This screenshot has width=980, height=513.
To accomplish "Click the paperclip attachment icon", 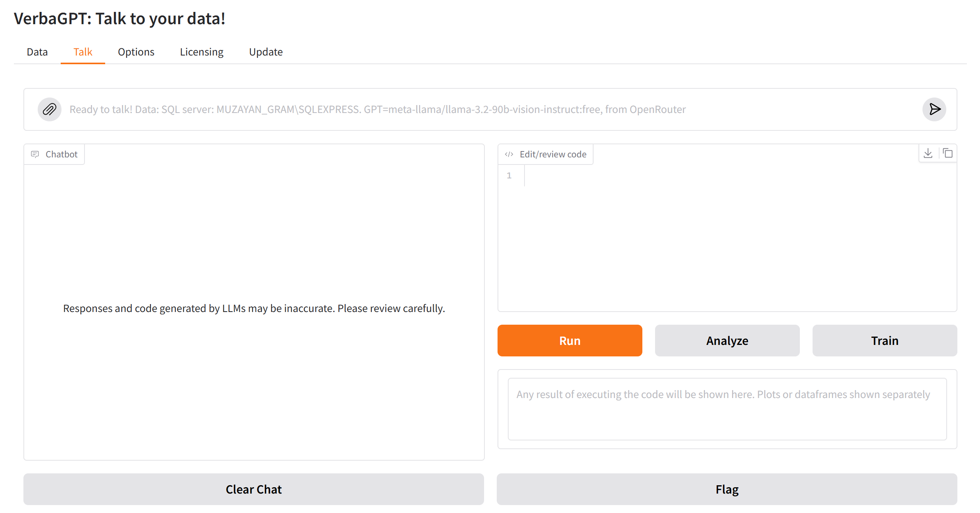I will (x=49, y=109).
